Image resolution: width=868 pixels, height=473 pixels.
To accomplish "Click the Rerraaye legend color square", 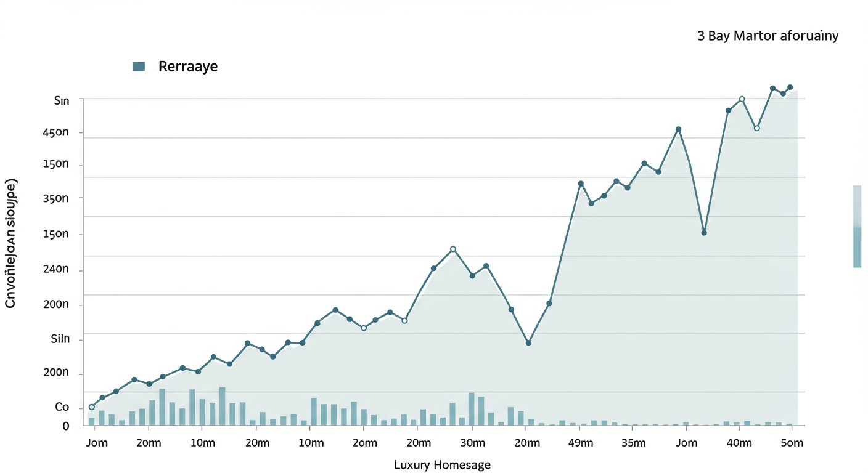I will [x=139, y=67].
